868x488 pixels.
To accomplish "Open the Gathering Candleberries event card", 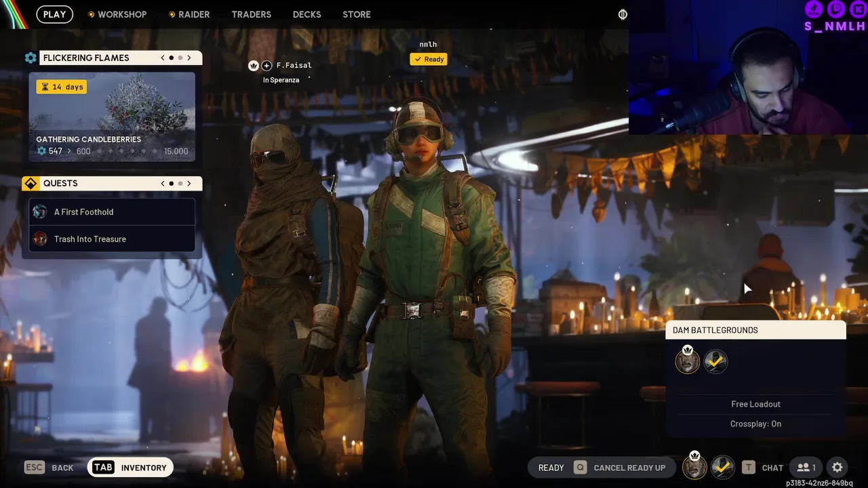I will [x=112, y=117].
